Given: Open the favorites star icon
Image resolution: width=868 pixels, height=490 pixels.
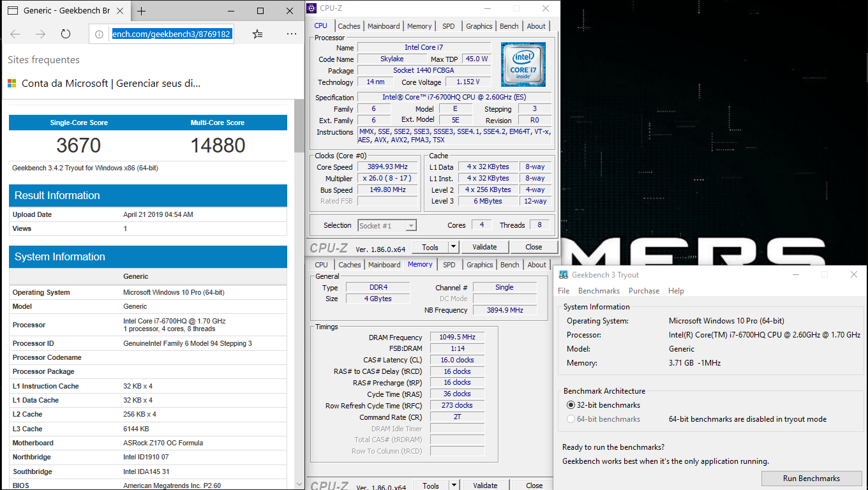Looking at the screenshot, I should click(x=257, y=34).
